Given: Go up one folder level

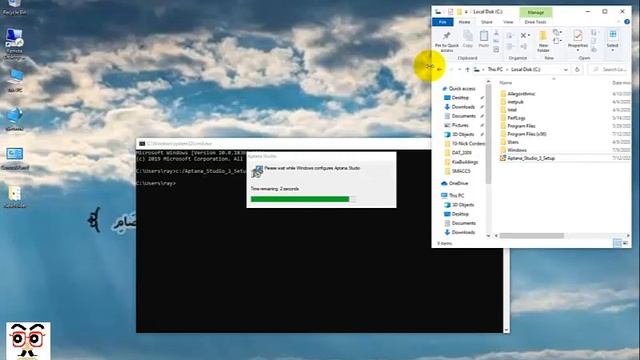Looking at the screenshot, I should coord(468,70).
